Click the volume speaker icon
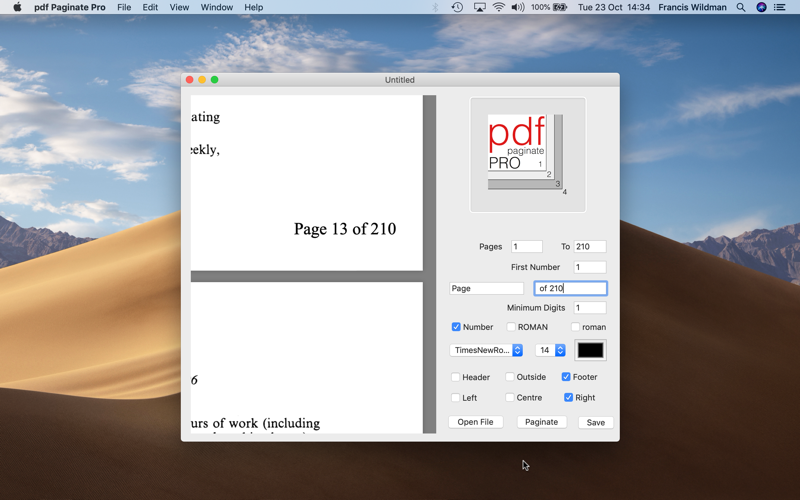 [518, 7]
